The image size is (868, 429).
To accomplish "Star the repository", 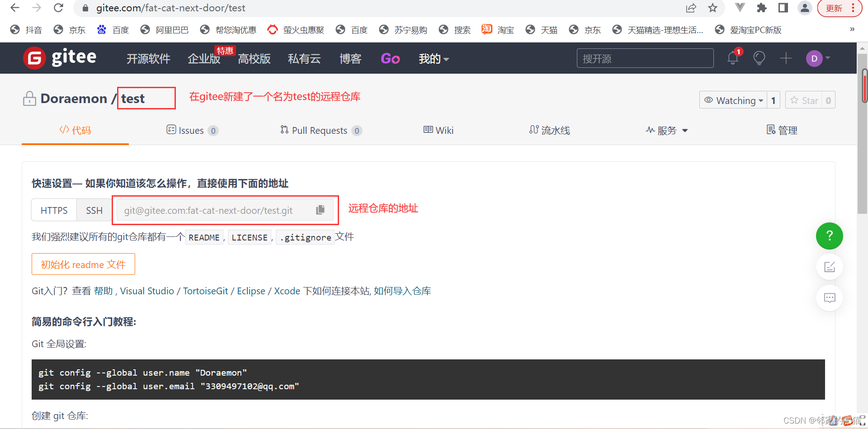I will 804,100.
